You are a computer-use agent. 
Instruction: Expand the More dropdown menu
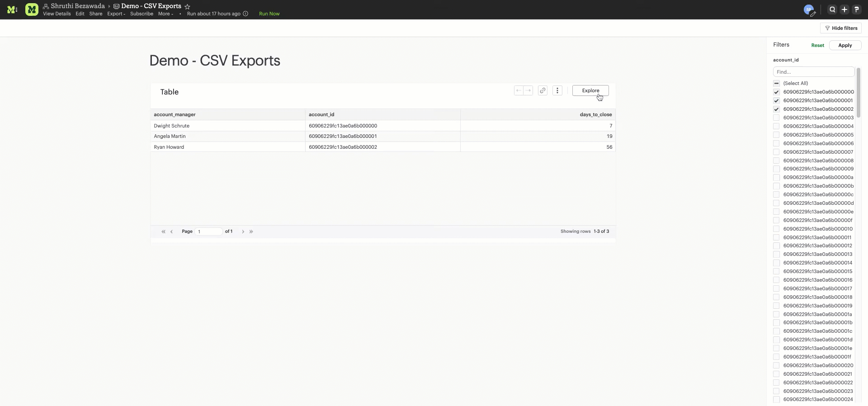pyautogui.click(x=165, y=14)
